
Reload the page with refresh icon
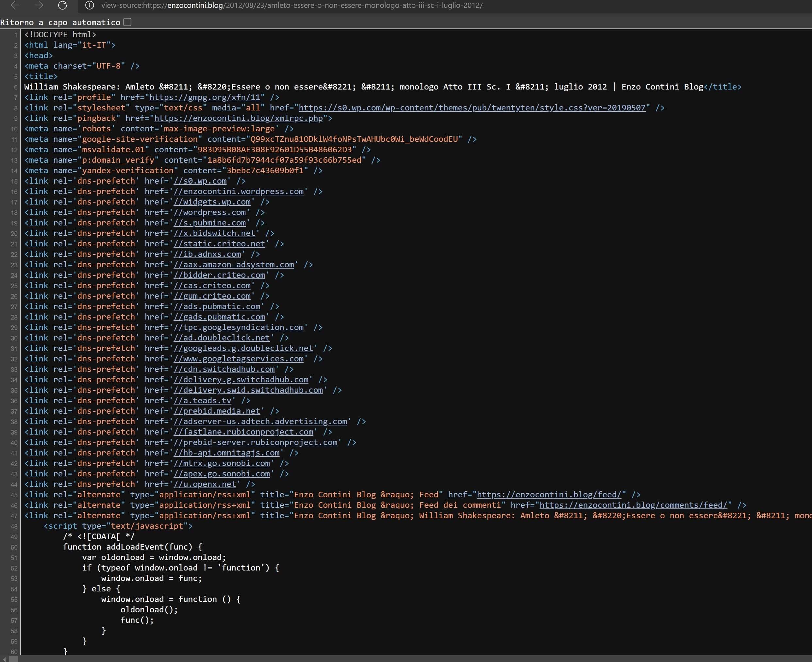click(62, 5)
